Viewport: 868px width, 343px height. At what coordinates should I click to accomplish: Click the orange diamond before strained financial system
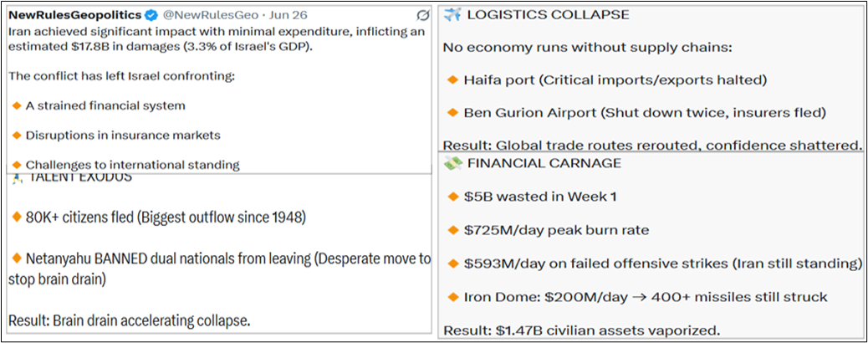(17, 105)
